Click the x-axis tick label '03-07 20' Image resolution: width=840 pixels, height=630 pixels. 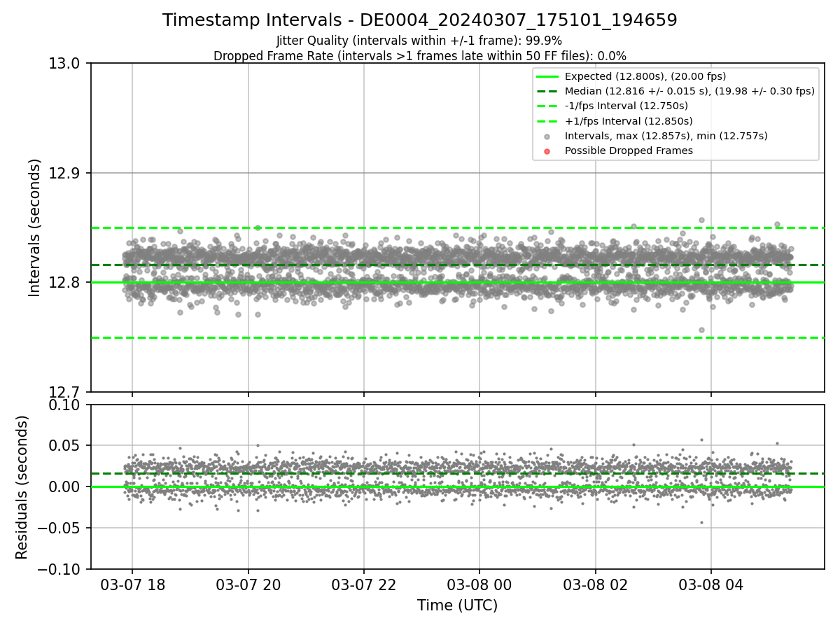tap(248, 584)
